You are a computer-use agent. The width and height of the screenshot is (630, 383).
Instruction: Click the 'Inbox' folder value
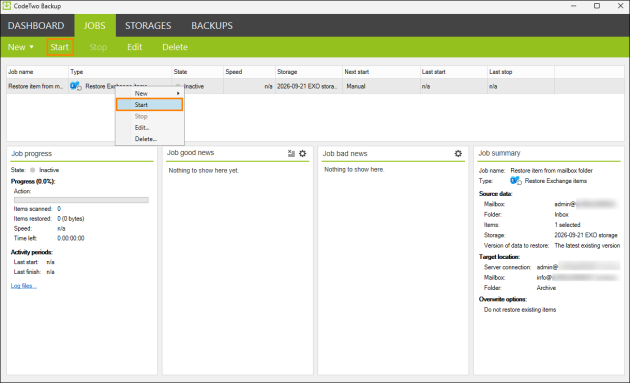[x=562, y=214]
